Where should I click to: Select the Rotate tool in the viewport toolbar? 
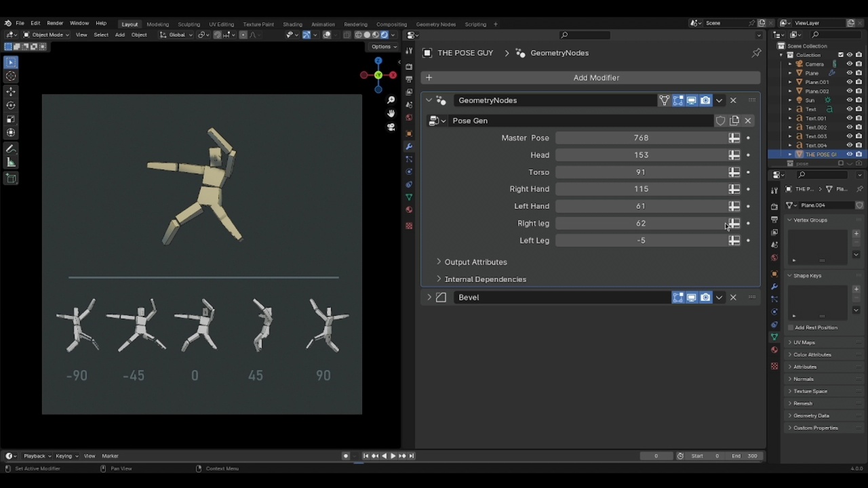point(11,105)
